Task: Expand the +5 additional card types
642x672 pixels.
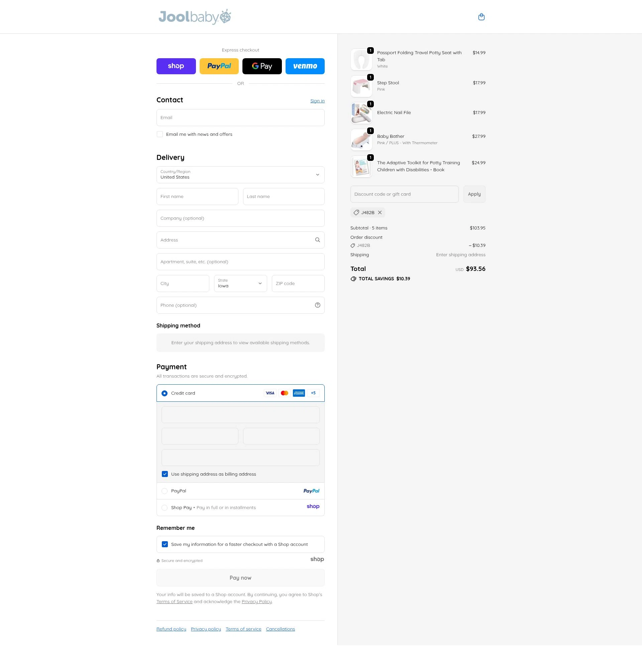Action: (312, 393)
